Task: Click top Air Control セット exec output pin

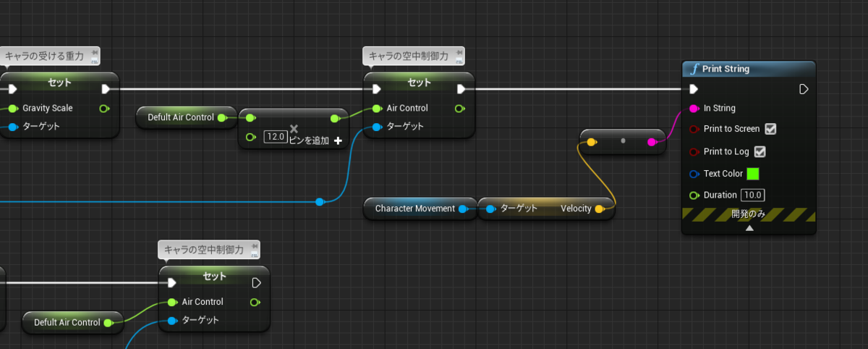Action: click(x=461, y=89)
